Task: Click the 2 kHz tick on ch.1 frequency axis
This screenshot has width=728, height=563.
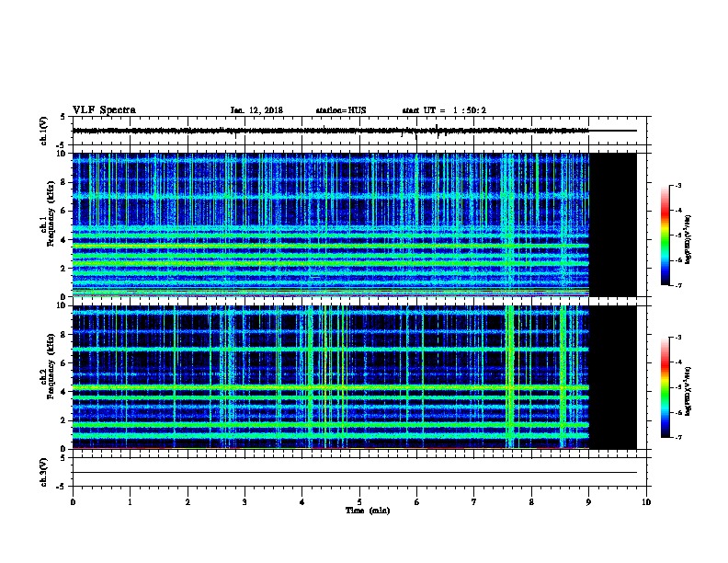Action: pos(63,268)
